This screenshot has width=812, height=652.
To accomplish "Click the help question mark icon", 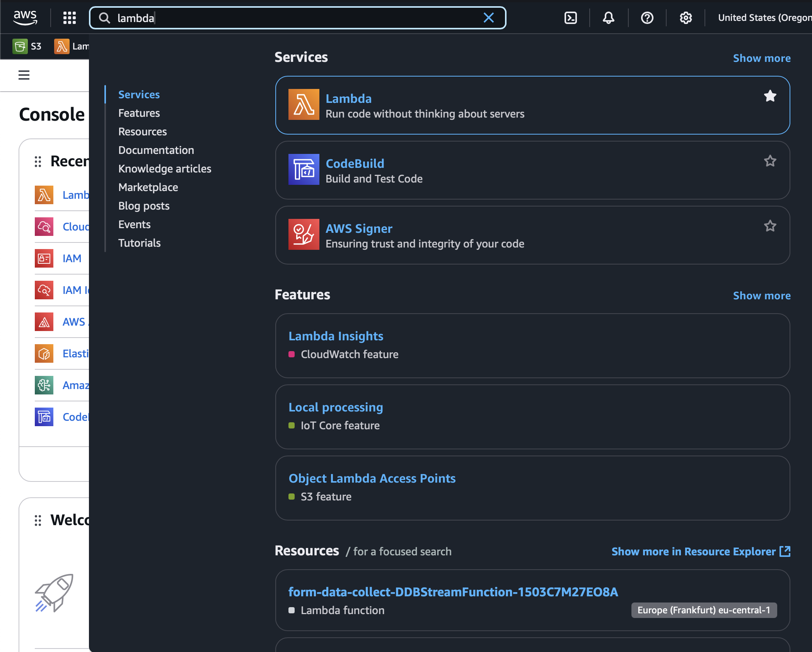I will [x=647, y=18].
